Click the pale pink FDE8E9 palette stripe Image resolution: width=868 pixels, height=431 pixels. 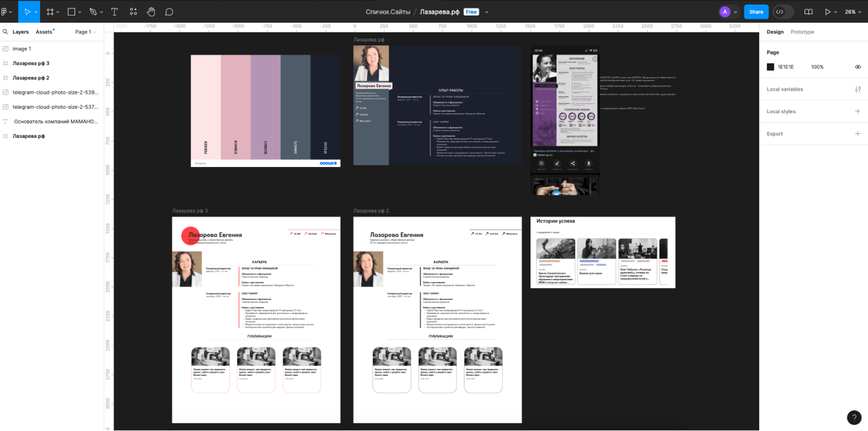point(205,107)
